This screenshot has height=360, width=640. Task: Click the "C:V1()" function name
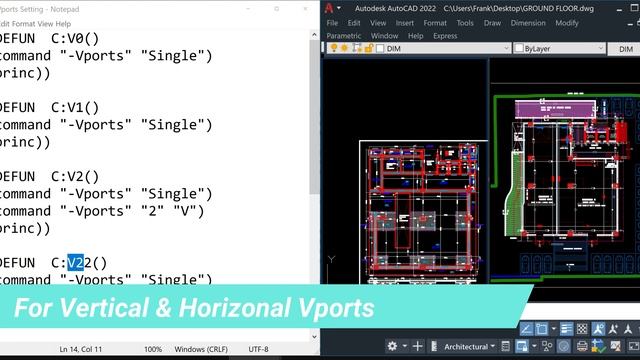[x=75, y=108]
